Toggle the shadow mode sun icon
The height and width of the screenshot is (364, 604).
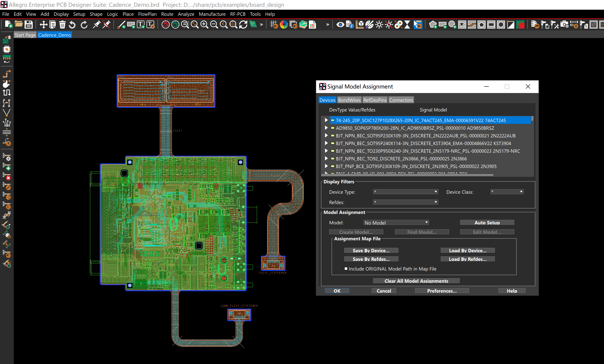point(379,25)
